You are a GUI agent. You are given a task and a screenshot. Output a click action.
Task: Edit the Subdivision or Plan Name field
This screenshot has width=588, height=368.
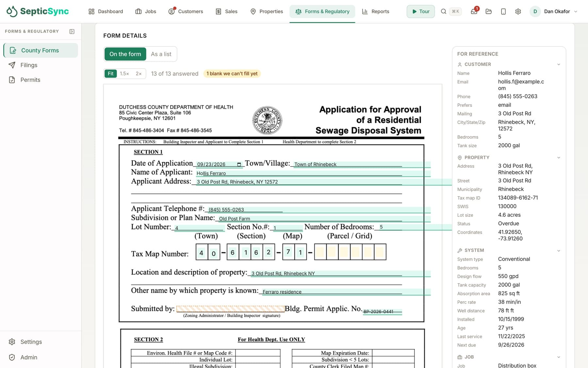click(324, 219)
